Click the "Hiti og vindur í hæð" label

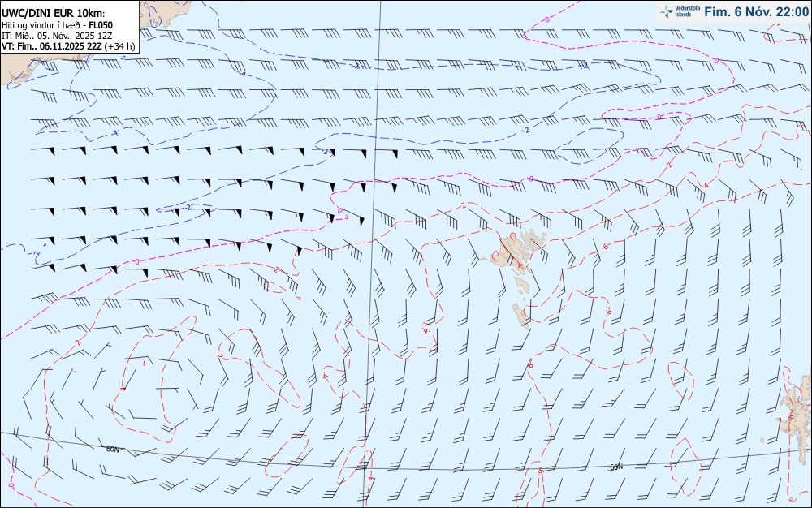coord(41,25)
